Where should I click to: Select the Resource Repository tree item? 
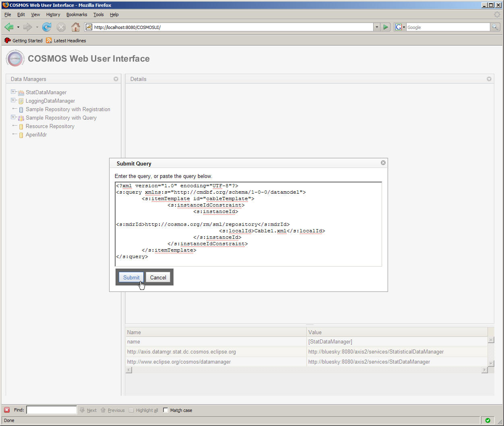[x=50, y=126]
